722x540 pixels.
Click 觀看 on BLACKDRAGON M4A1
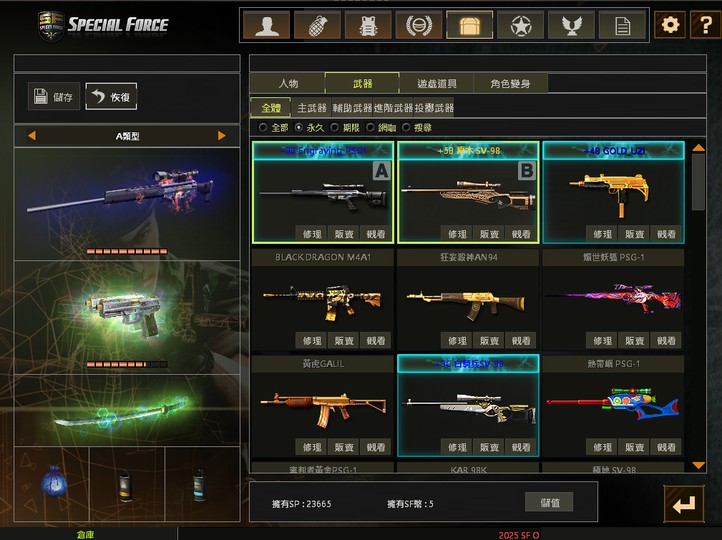[376, 340]
